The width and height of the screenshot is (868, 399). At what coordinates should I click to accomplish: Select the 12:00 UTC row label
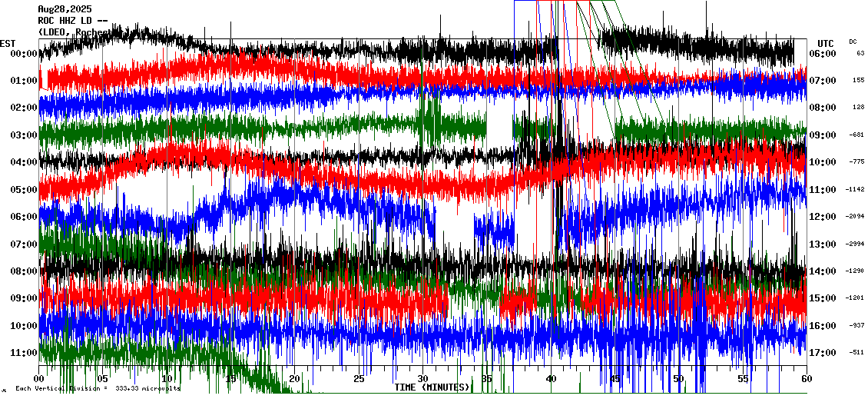click(823, 217)
